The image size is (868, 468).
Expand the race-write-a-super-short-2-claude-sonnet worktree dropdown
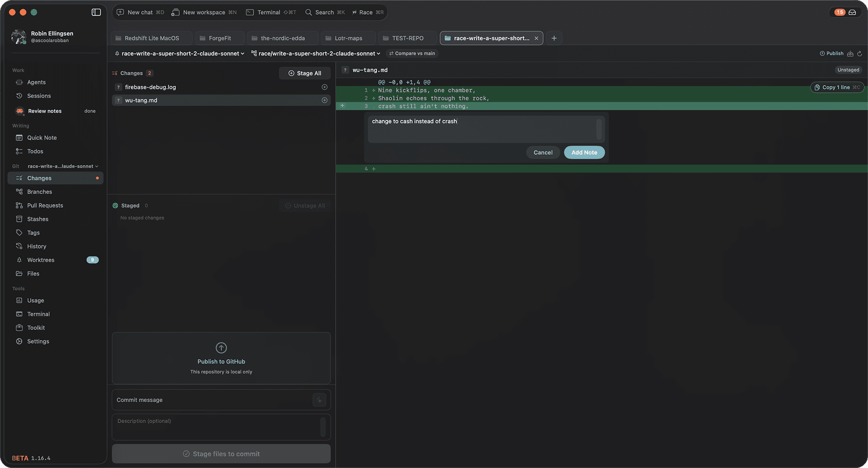click(x=180, y=54)
